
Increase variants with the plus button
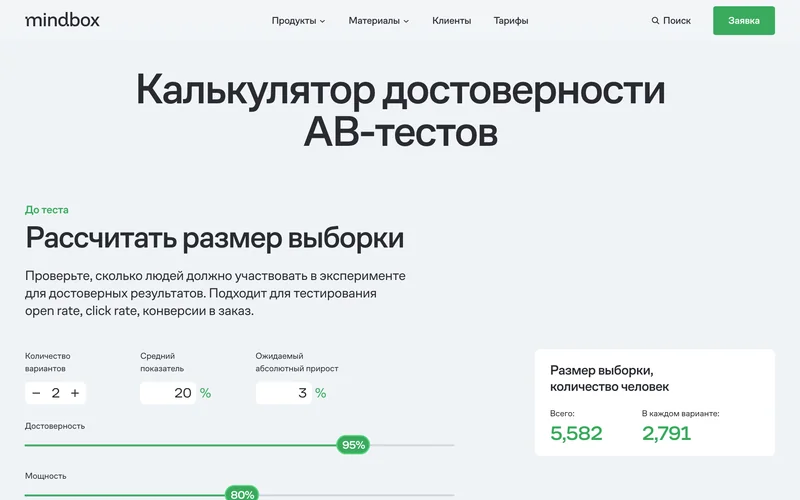75,393
